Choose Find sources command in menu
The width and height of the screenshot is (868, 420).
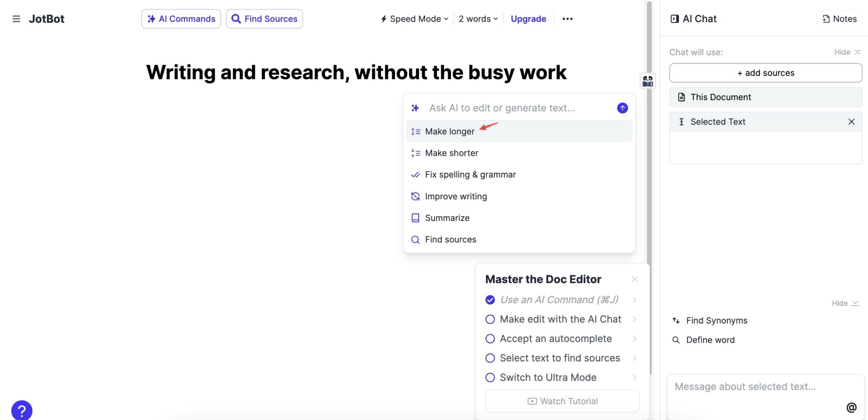519,239
